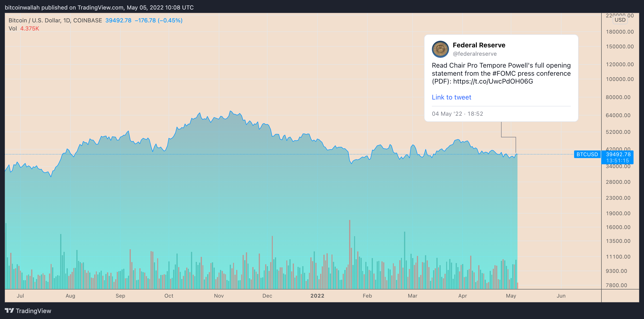The image size is (644, 319).
Task: Click the Nov label on the time axis
Action: (219, 296)
